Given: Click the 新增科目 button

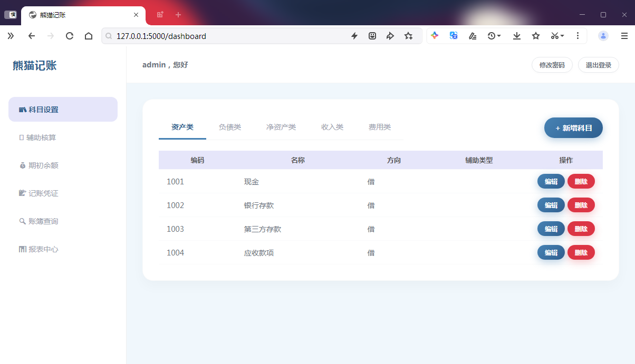Looking at the screenshot, I should [x=573, y=128].
